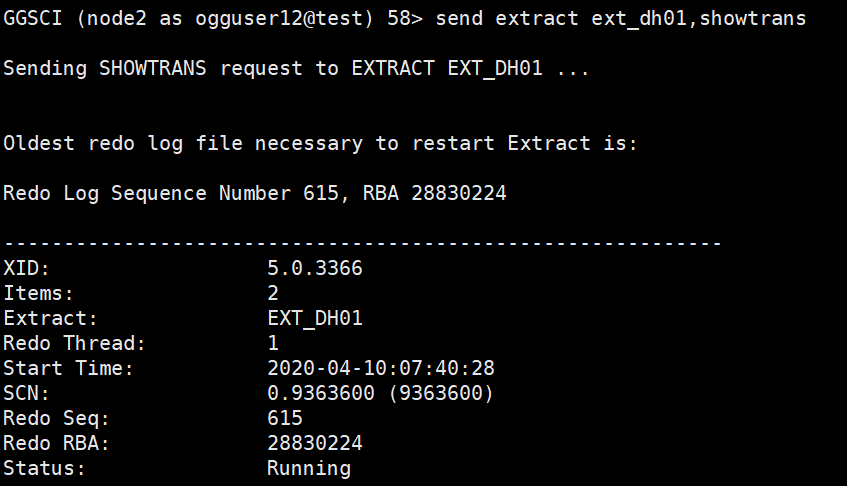
Task: Click the Items value 2
Action: click(273, 293)
